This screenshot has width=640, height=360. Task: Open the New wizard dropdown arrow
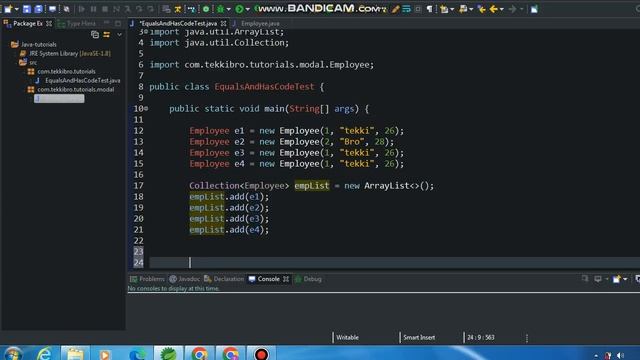tap(17, 9)
